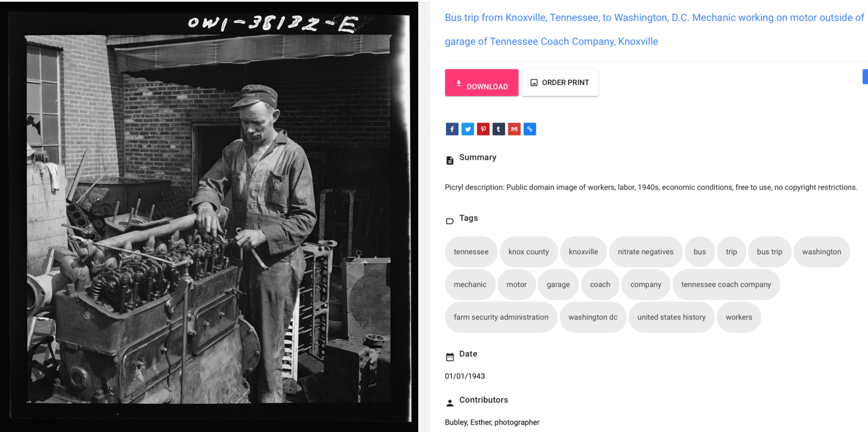Pin image with Pinterest icon
This screenshot has height=432, width=868.
coord(483,129)
